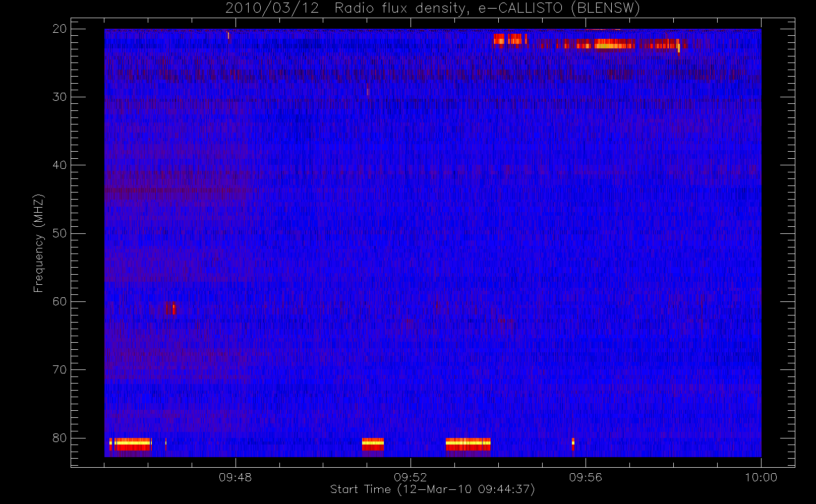The width and height of the screenshot is (816, 504).
Task: Click the 50 MHz frequency tick label
Action: tap(60, 233)
